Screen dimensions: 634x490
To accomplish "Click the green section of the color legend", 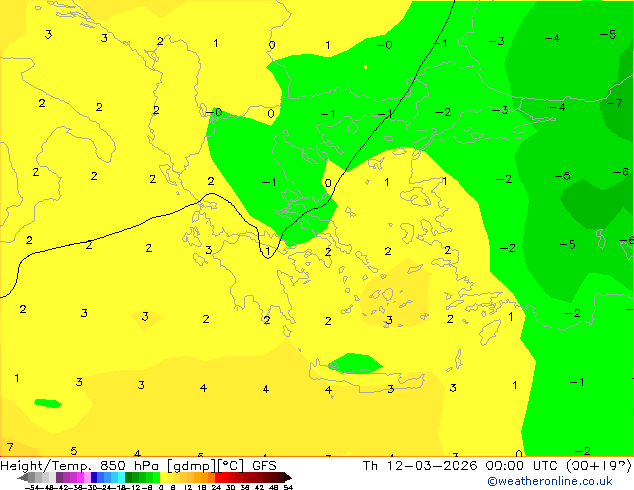I will click(x=142, y=477).
